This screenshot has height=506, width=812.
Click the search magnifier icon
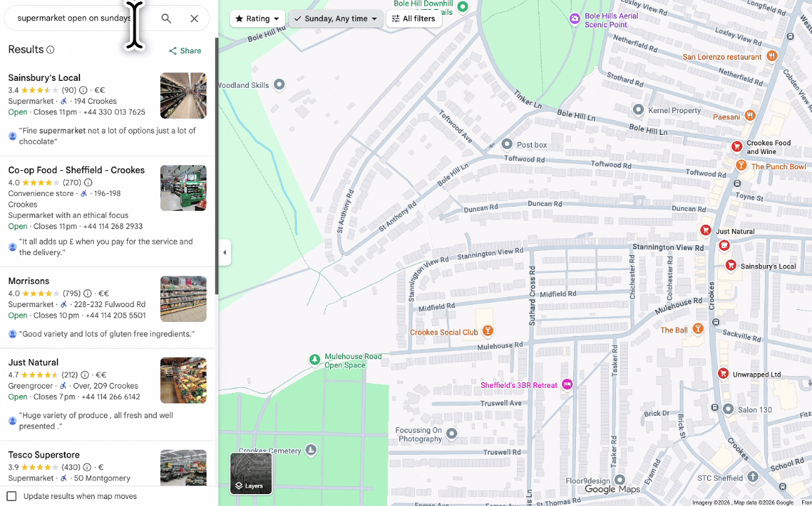coord(166,19)
